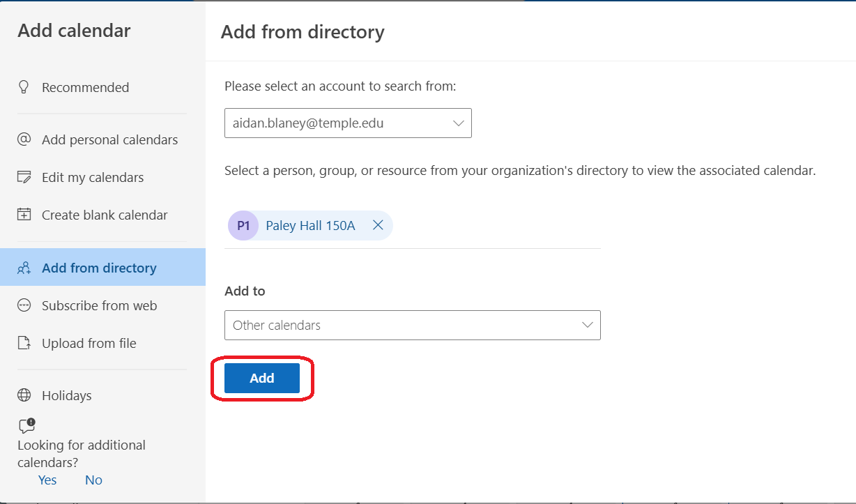
Task: Answer No to additional calendars
Action: click(x=93, y=480)
